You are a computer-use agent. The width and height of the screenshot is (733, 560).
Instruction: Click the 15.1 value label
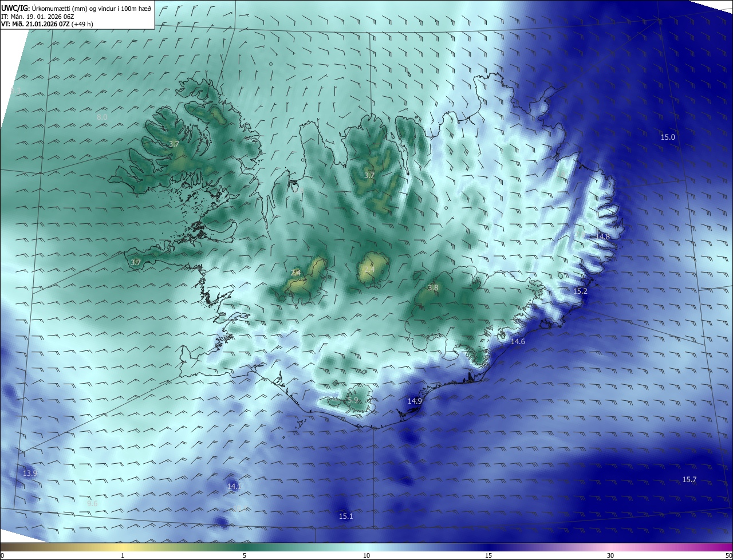(x=346, y=516)
